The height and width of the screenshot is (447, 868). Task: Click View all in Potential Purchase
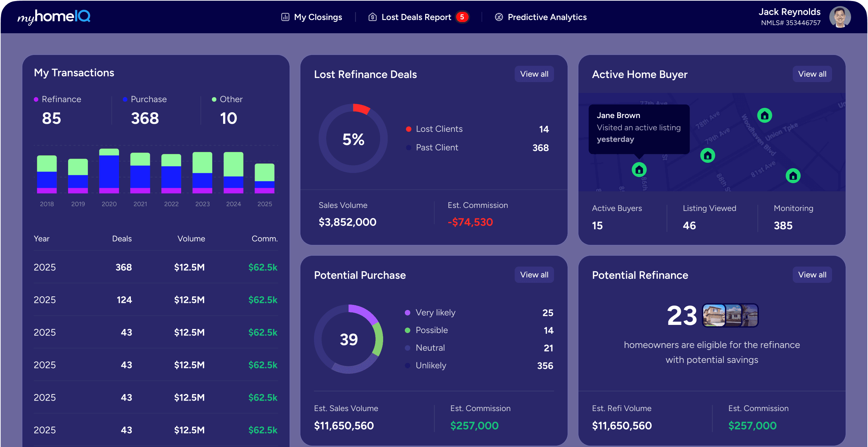[x=534, y=275]
